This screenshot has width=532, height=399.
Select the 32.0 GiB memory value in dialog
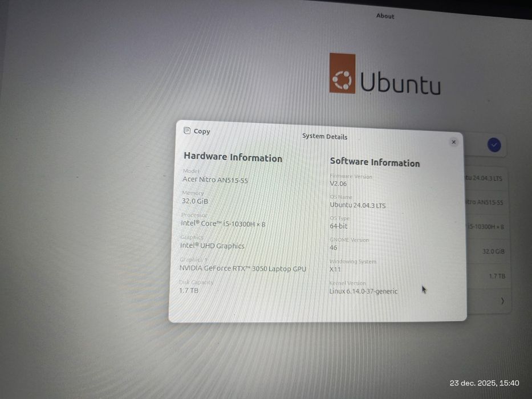click(195, 201)
